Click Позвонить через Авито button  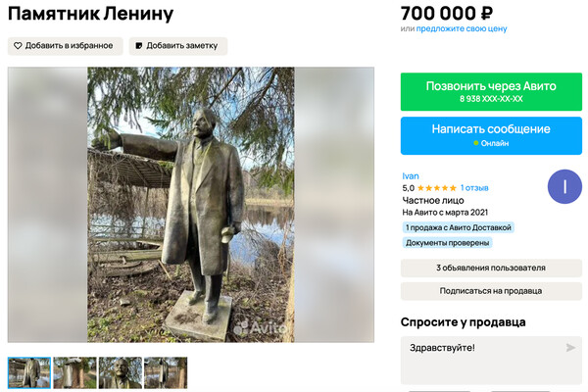click(491, 91)
